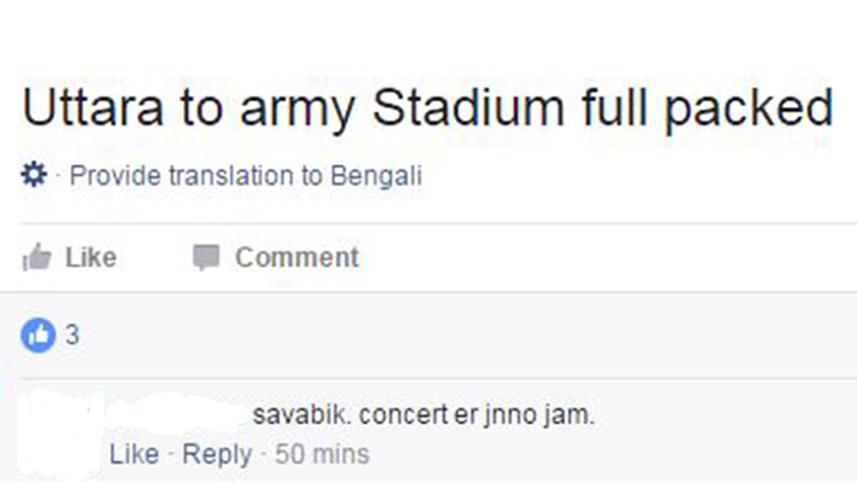Click the gear icon beside the translation link
This screenshot has width=857, height=482.
click(35, 176)
